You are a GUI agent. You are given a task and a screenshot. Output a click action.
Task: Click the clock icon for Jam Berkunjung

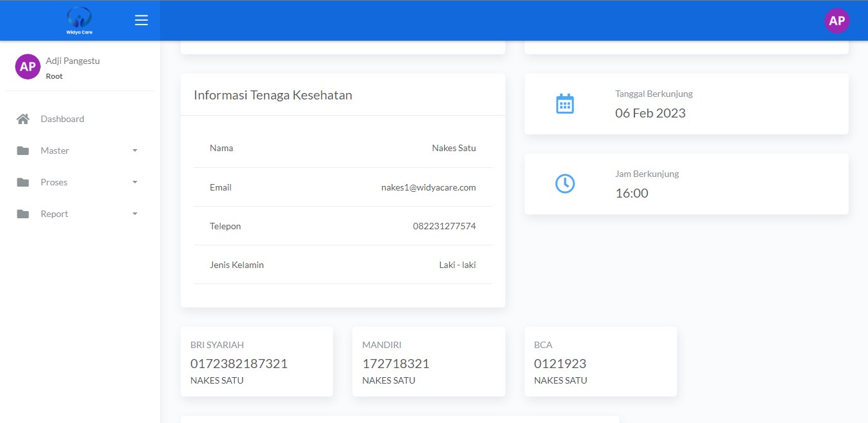pos(565,184)
